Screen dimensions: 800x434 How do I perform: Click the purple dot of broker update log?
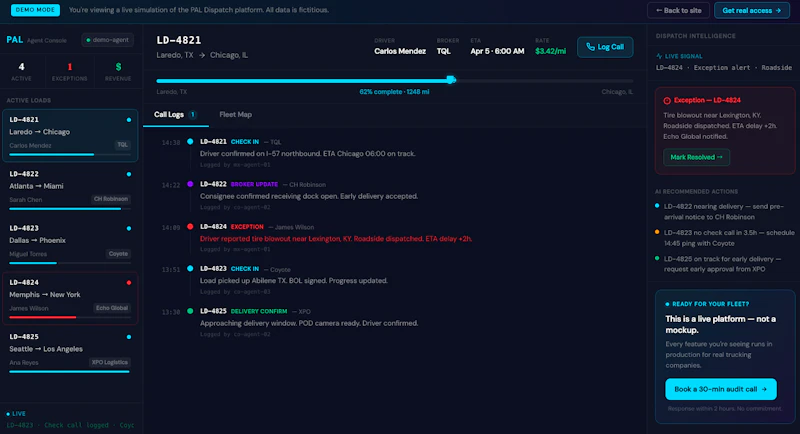[x=190, y=184]
